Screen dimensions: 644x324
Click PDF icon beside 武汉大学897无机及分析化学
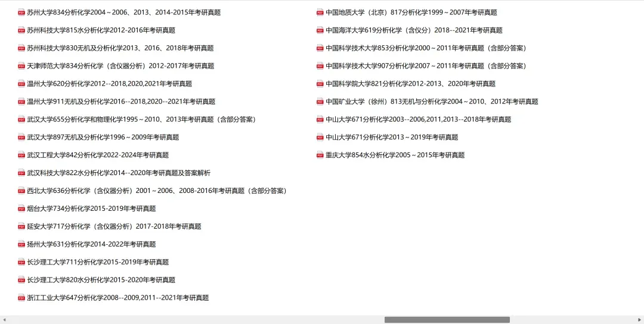(x=21, y=138)
